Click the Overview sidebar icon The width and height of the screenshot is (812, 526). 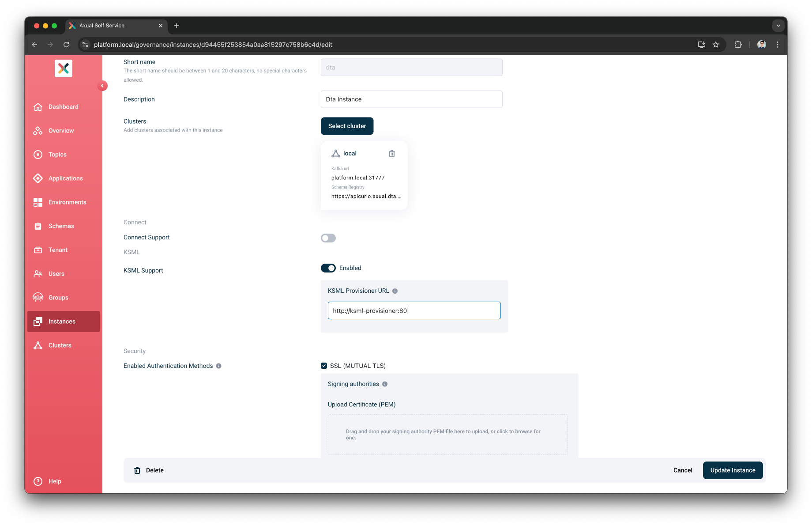tap(38, 131)
